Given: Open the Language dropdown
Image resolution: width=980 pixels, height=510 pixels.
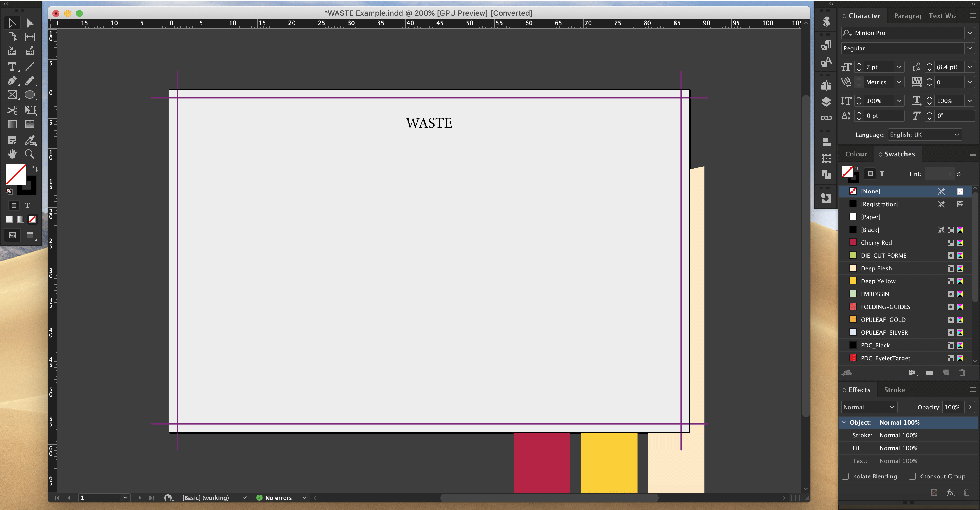Looking at the screenshot, I should click(925, 135).
